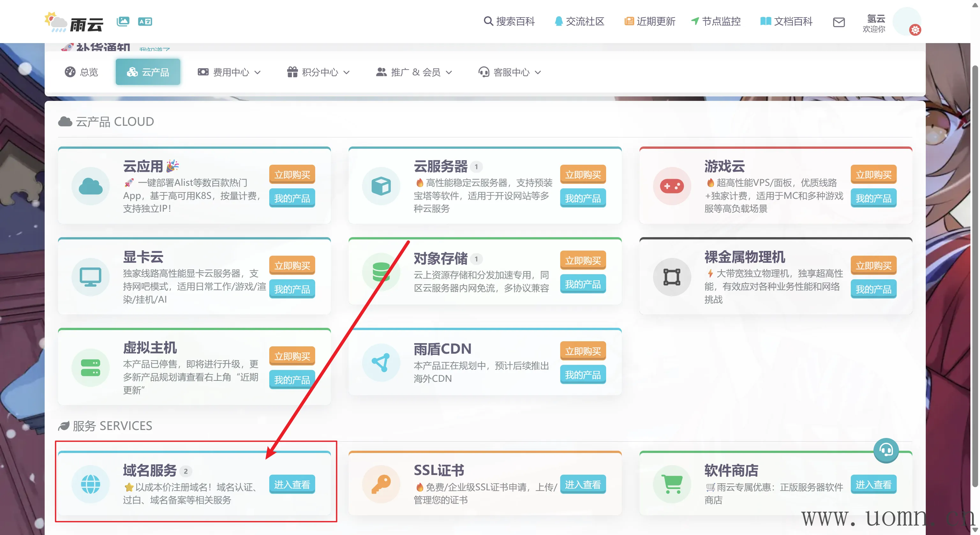Click the 游戏云 gamepad icon
980x535 pixels.
(672, 186)
